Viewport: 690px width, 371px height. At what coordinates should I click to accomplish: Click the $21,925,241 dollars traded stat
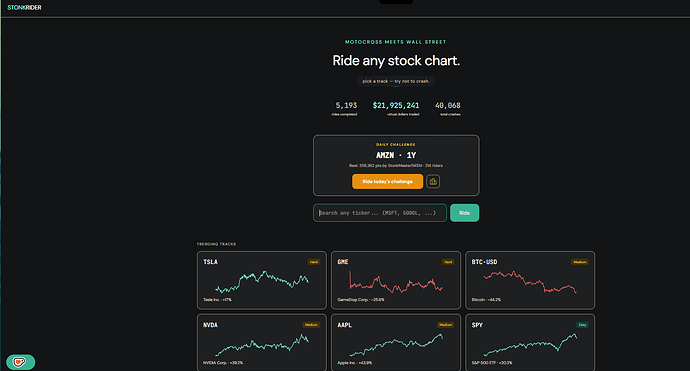click(x=396, y=108)
